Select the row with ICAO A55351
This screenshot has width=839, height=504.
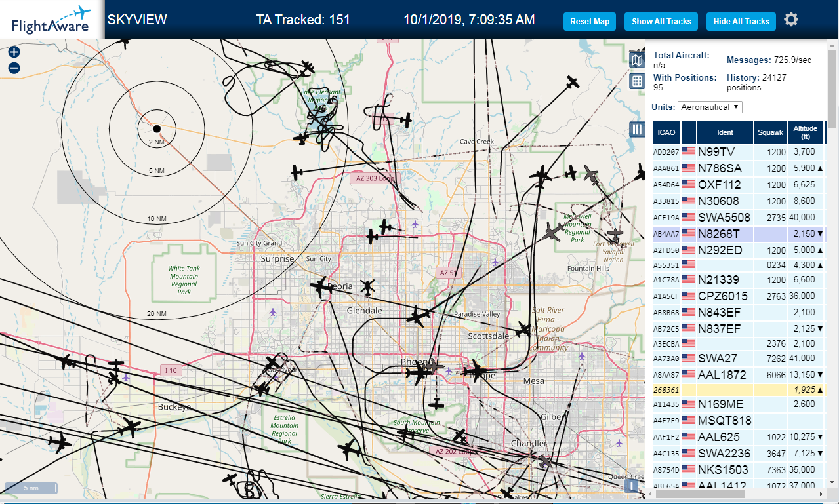(x=739, y=265)
